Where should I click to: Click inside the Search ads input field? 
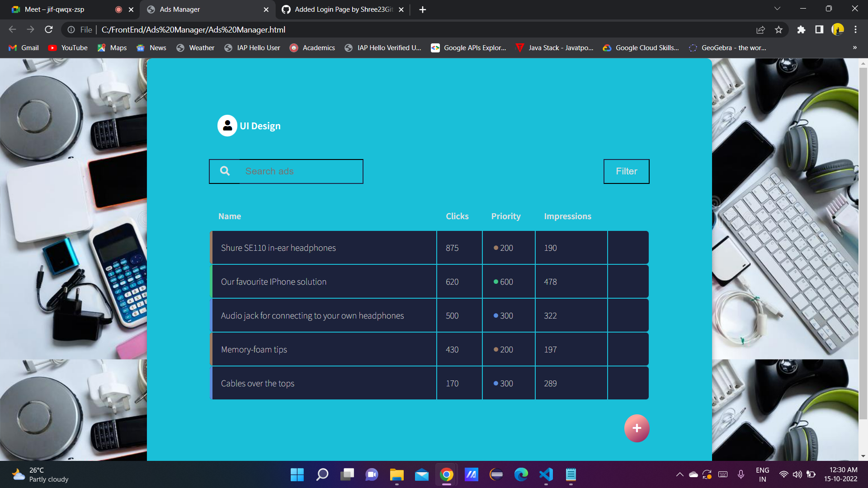pos(294,171)
